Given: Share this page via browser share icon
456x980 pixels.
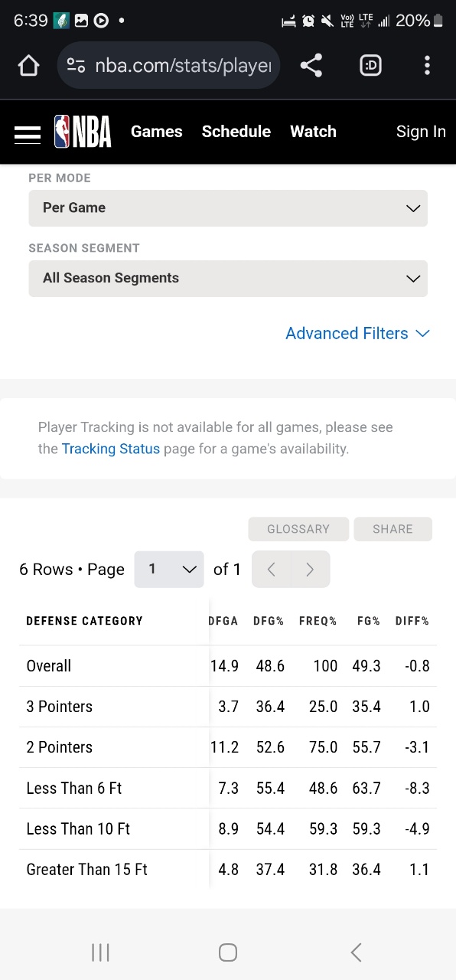Looking at the screenshot, I should tap(311, 66).
